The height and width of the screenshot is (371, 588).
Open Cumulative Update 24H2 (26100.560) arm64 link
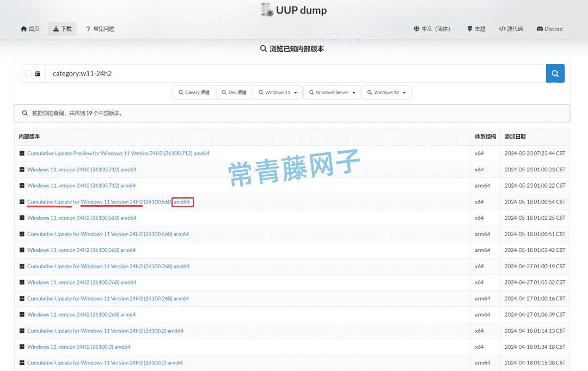click(108, 234)
